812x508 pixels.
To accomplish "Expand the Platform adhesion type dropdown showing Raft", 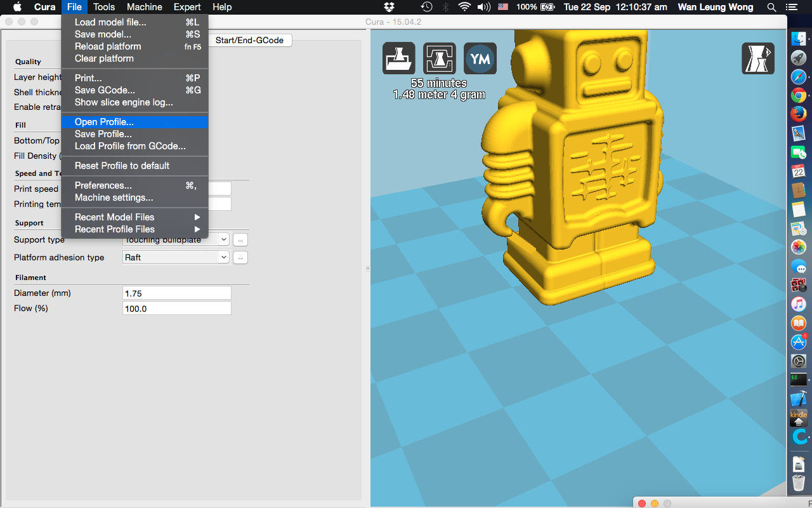I will click(175, 257).
